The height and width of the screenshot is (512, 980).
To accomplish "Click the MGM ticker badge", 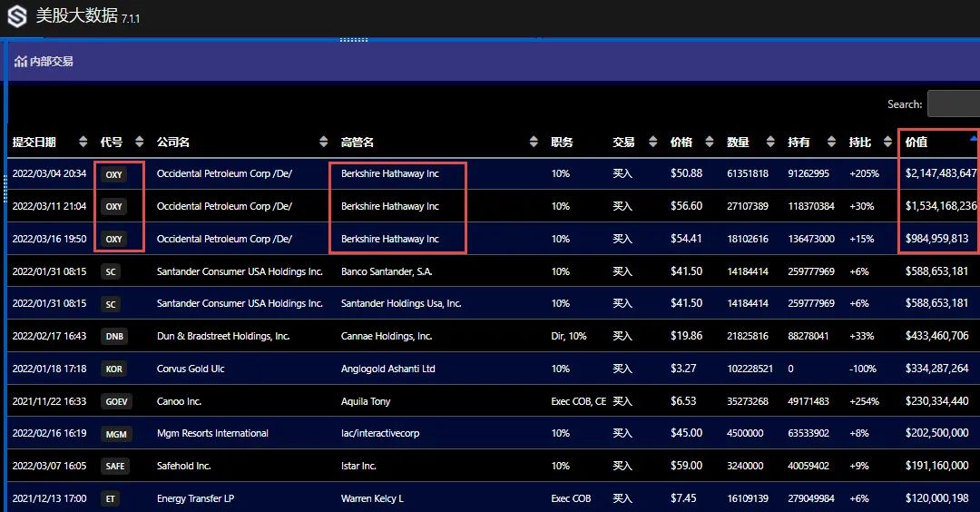I will coord(116,434).
